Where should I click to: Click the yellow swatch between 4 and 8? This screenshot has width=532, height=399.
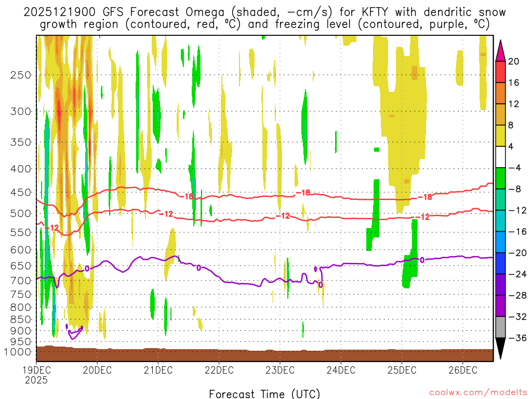(500, 136)
